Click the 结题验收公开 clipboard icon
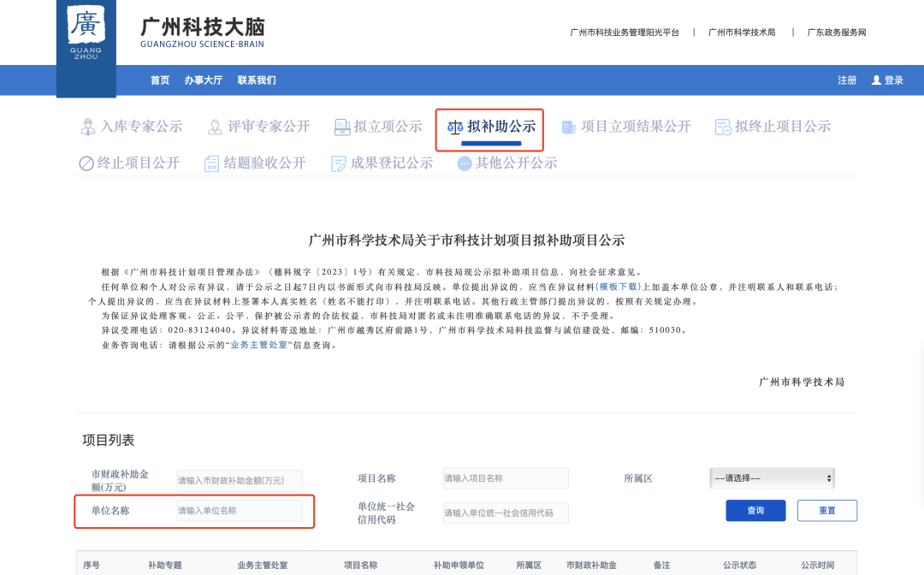The width and height of the screenshot is (924, 575). pyautogui.click(x=212, y=163)
